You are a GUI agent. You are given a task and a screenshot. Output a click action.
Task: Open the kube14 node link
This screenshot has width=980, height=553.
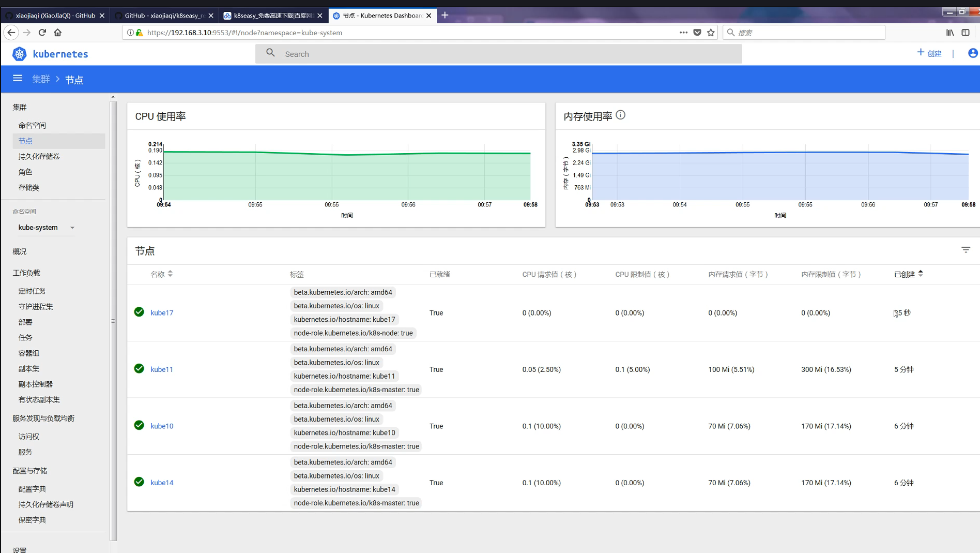(162, 483)
